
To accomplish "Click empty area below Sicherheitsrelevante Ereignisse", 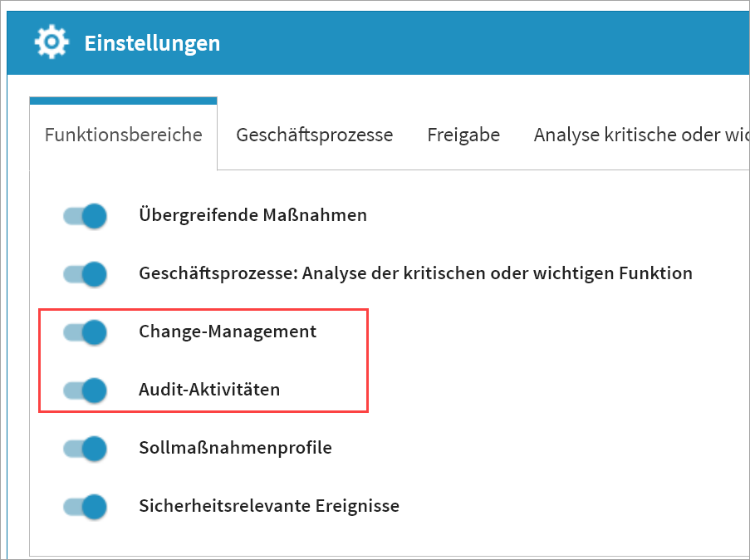I will pos(374,538).
